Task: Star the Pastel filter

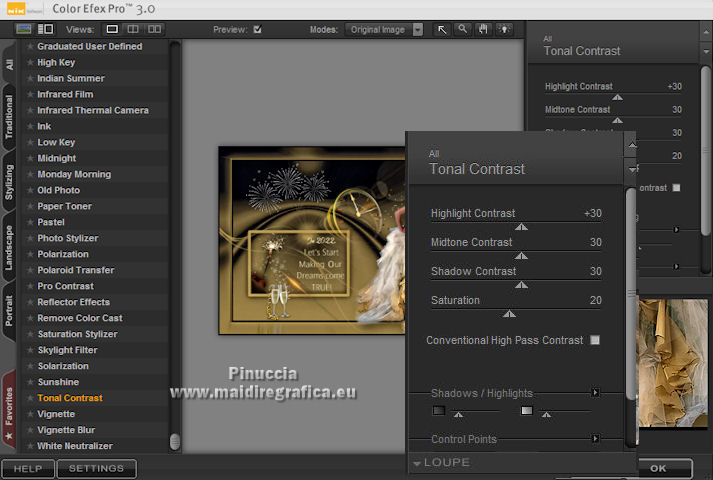Action: click(30, 222)
